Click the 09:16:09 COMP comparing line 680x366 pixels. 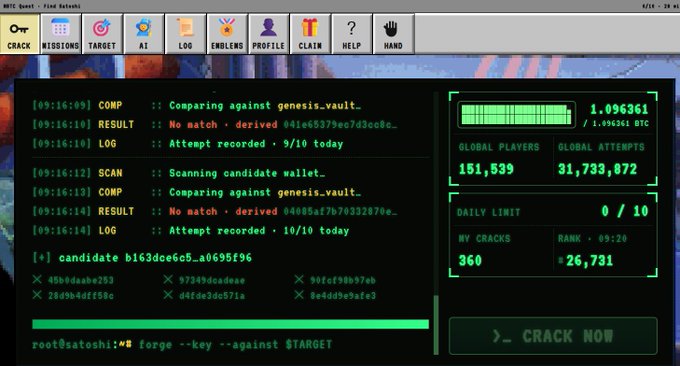point(196,105)
